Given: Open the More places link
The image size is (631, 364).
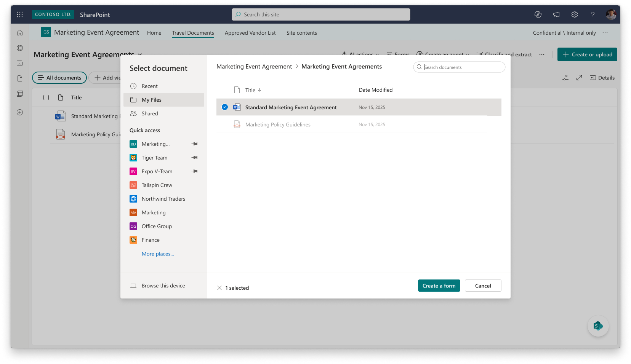Looking at the screenshot, I should [158, 254].
